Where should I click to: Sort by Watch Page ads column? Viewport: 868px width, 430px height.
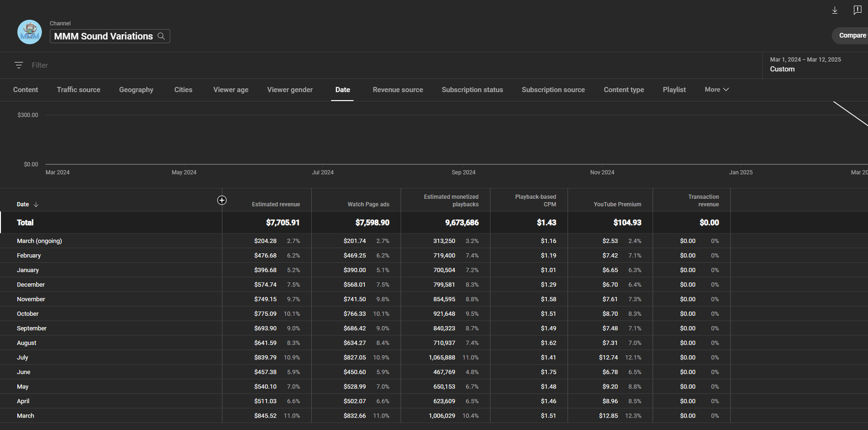pyautogui.click(x=368, y=204)
